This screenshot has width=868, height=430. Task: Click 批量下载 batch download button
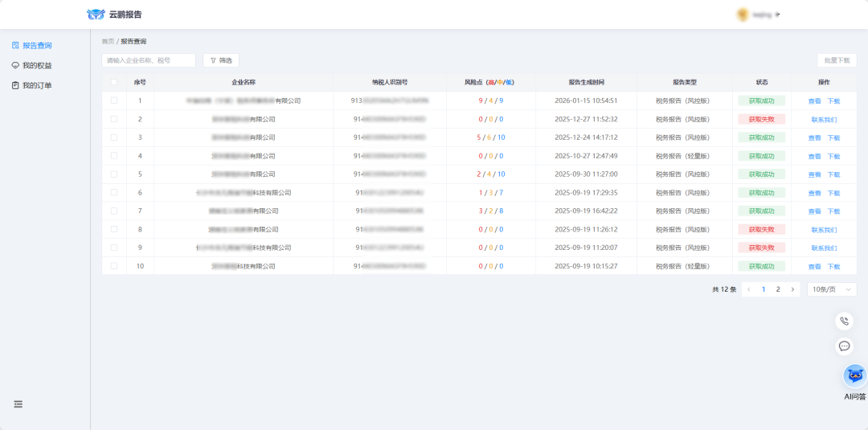(837, 60)
